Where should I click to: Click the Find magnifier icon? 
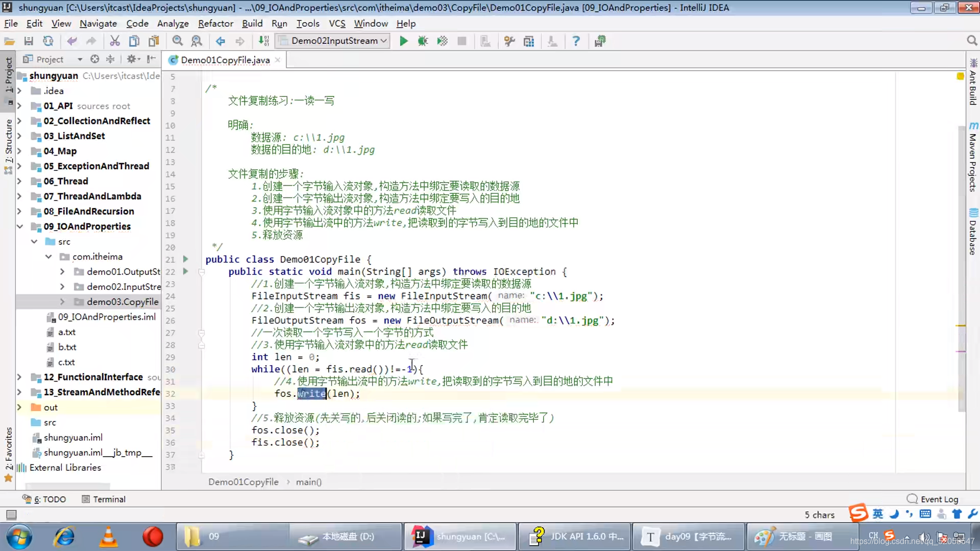tap(177, 41)
